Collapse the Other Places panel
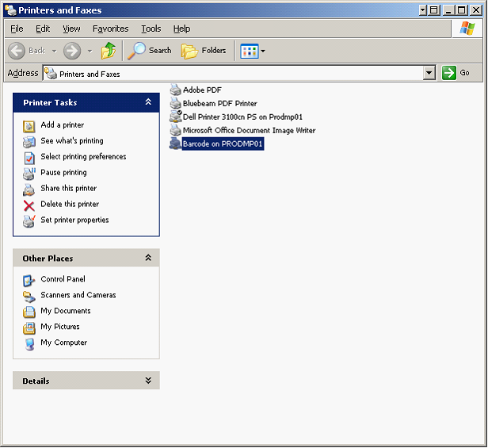Viewport: 488px width, 448px height. pos(147,258)
